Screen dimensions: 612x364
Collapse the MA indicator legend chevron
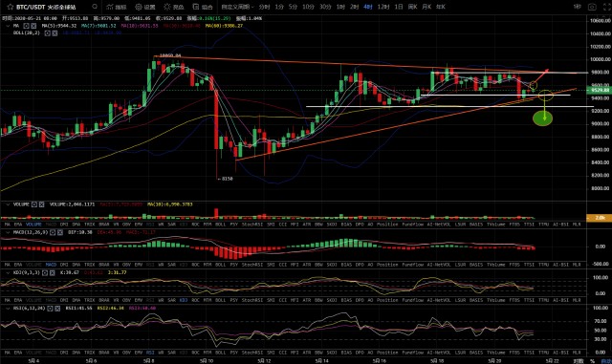(x=8, y=26)
